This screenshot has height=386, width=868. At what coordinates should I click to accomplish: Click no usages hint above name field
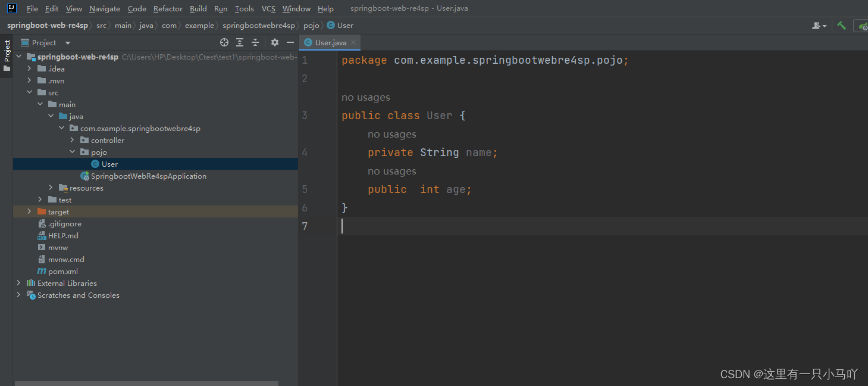[392, 134]
